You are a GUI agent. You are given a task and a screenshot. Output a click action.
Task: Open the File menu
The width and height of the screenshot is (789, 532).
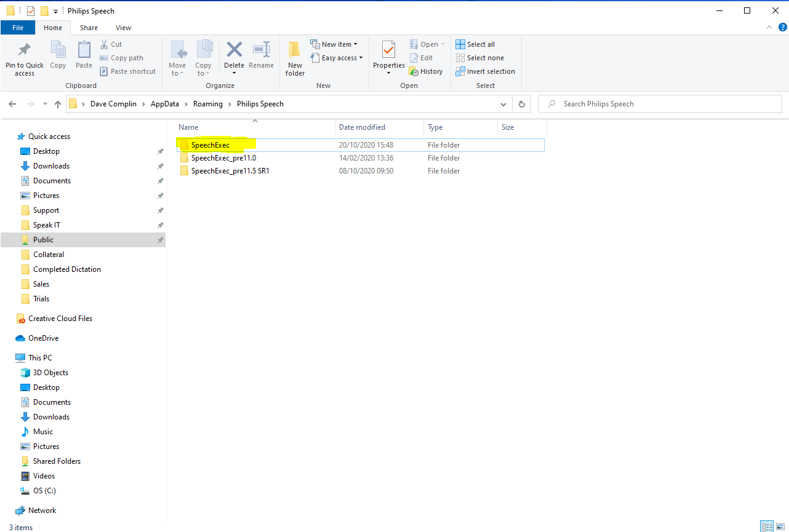(x=18, y=28)
